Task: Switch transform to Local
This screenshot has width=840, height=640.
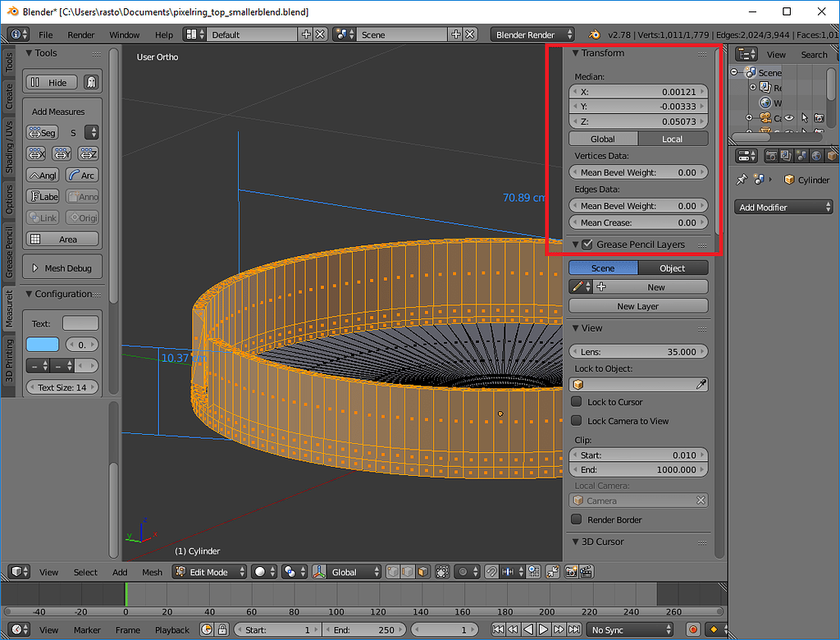Action: tap(673, 139)
